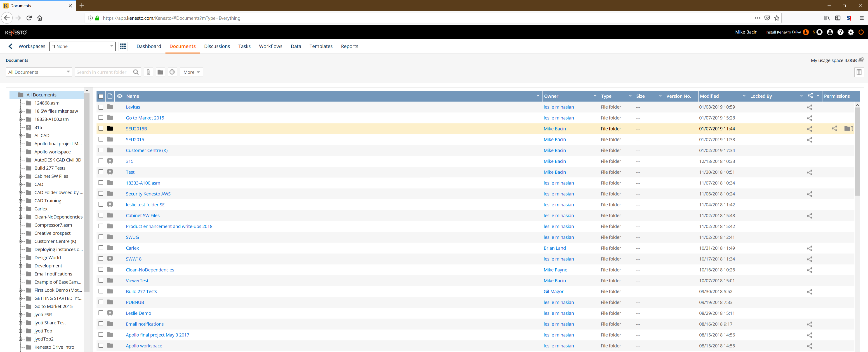
Task: Click the back arrow beside Workspaces
Action: point(10,46)
